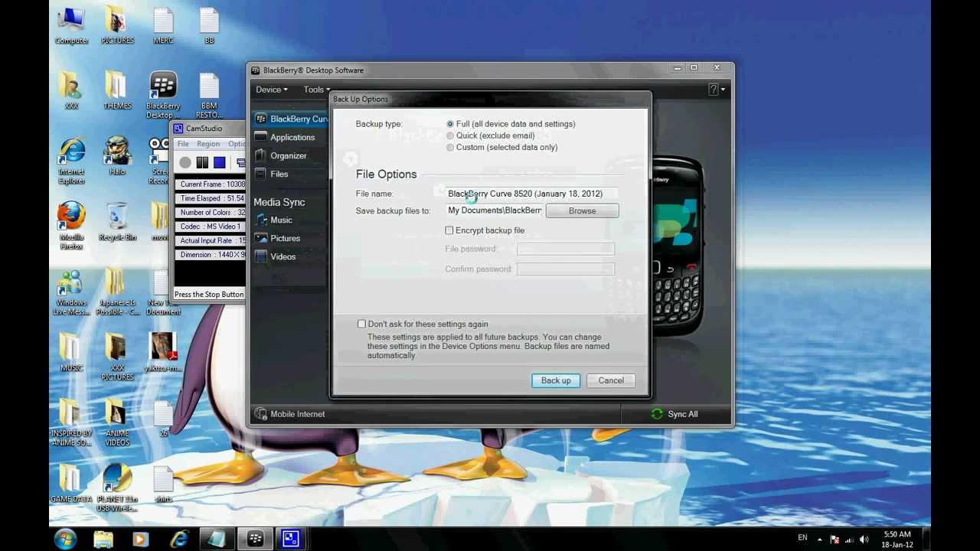Image resolution: width=980 pixels, height=551 pixels.
Task: Open Computer desktop icon
Action: (x=71, y=27)
